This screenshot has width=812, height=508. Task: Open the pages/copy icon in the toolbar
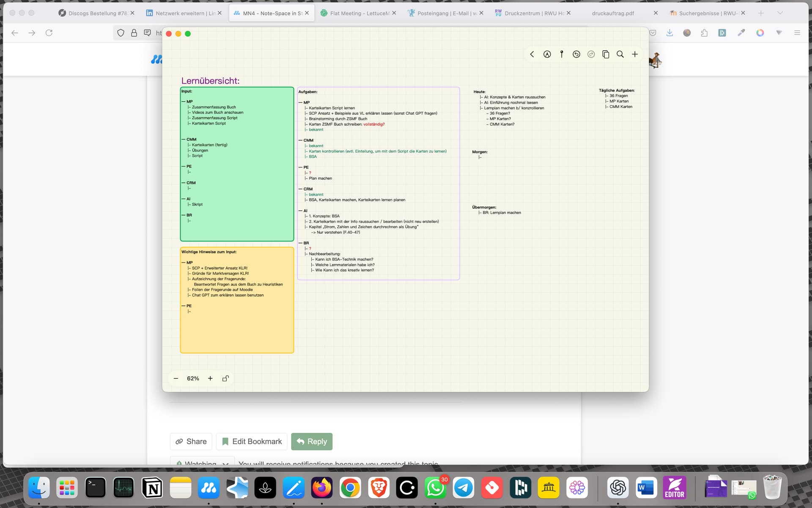606,54
